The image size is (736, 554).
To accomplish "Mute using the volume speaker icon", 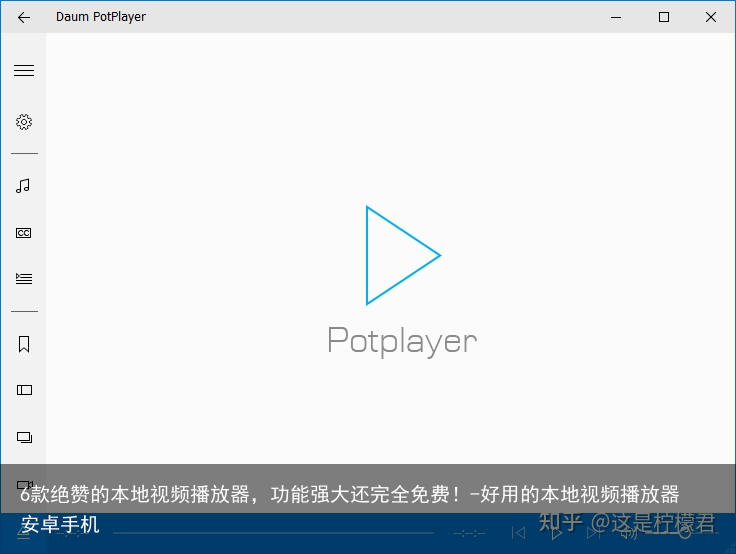I will (x=629, y=533).
